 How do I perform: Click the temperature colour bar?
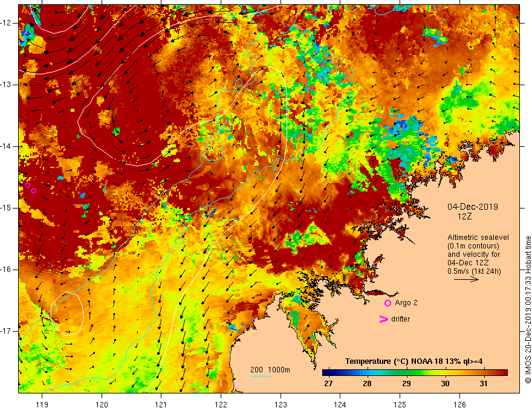click(x=415, y=373)
